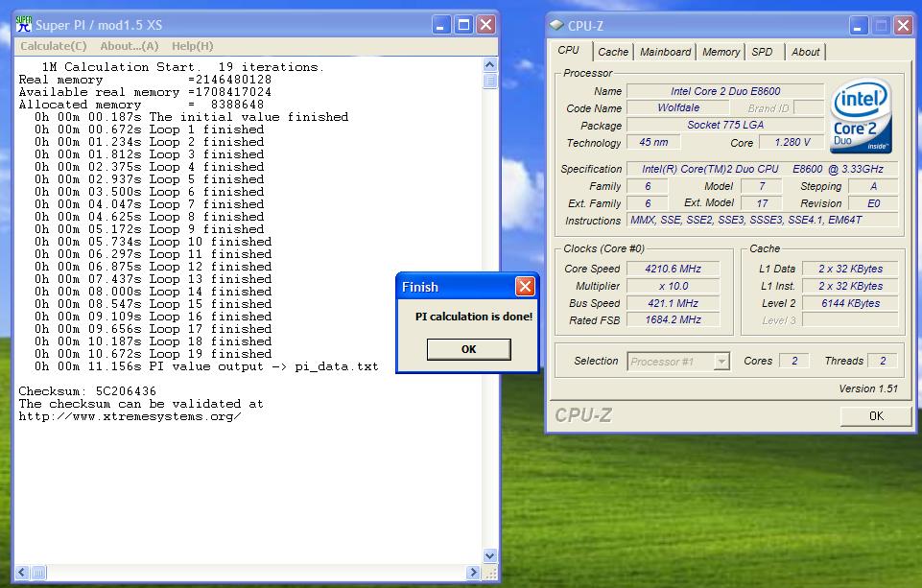Close the CPU-Z window
This screenshot has width=922, height=588.
[x=903, y=26]
